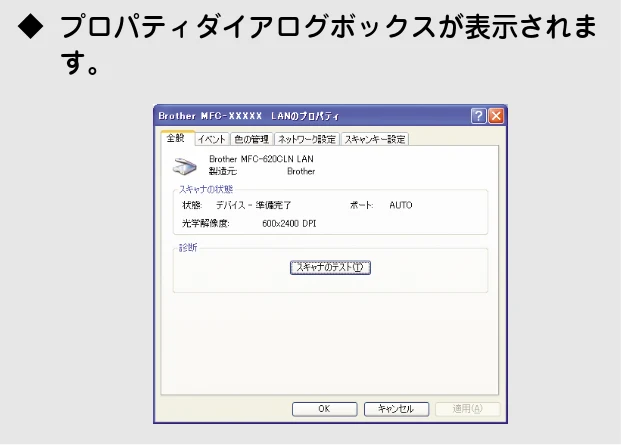Click the scanner device icon

[185, 166]
